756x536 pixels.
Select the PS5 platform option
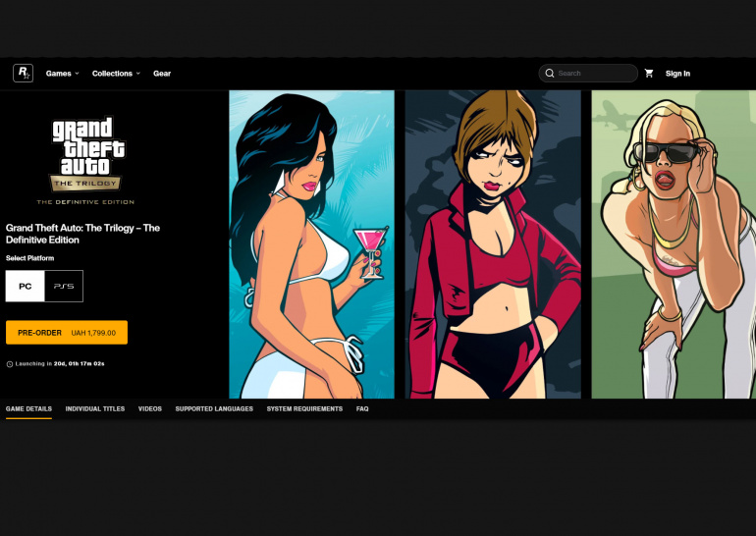64,287
